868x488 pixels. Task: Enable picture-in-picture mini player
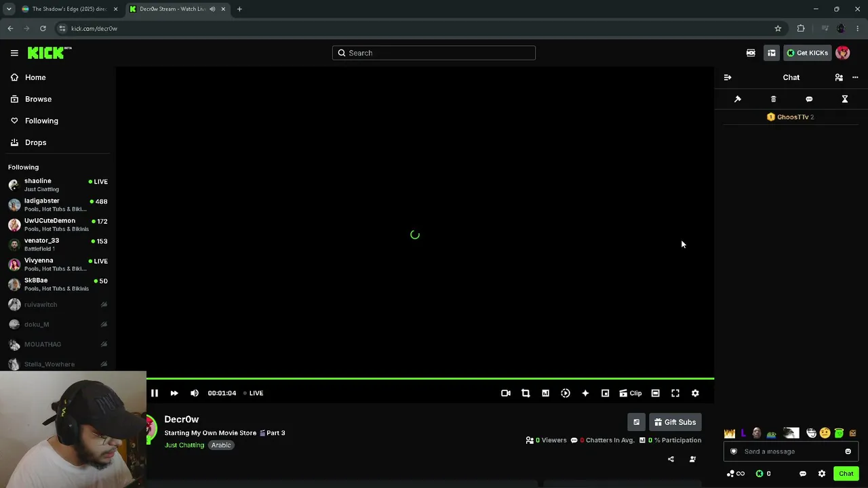click(606, 393)
